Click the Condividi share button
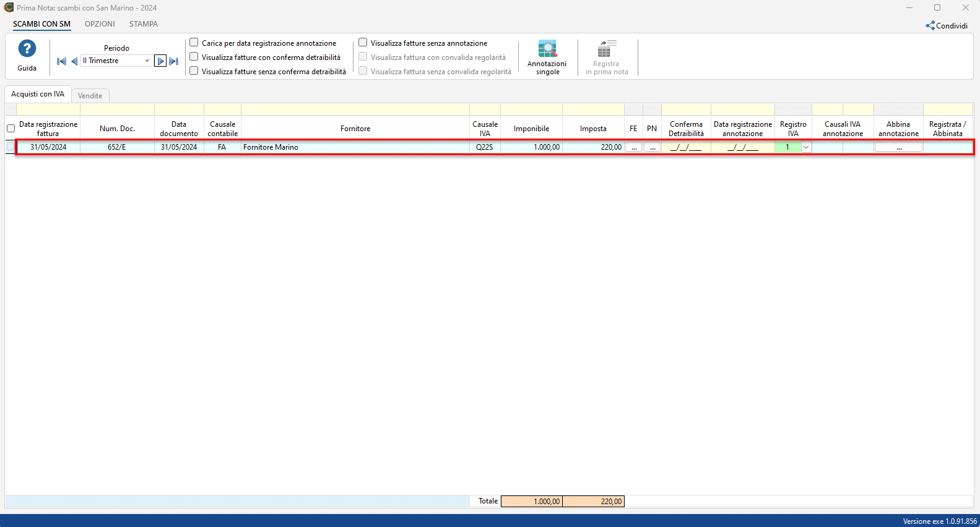 (x=947, y=25)
